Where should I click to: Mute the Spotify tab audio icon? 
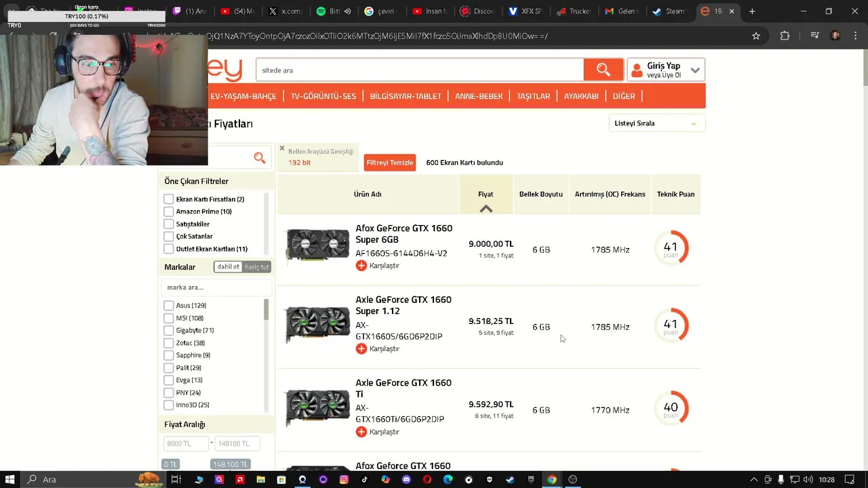(x=347, y=11)
